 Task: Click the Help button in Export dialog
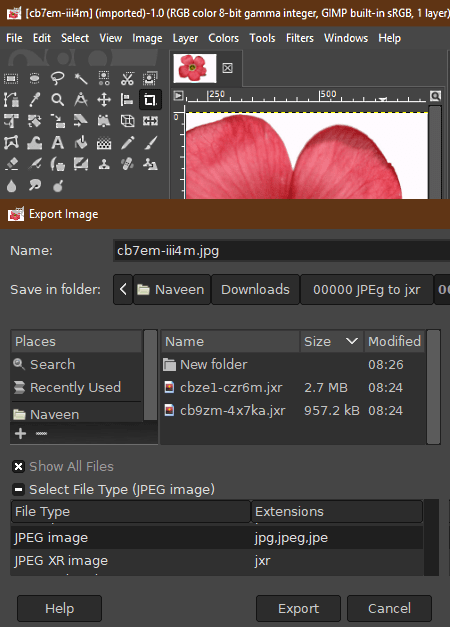pos(59,608)
